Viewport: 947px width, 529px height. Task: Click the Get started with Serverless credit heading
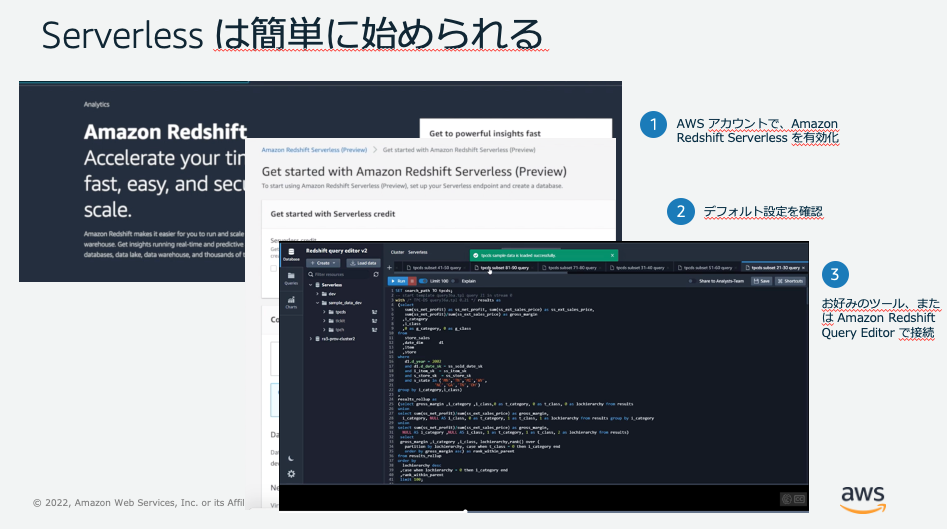[x=333, y=214]
